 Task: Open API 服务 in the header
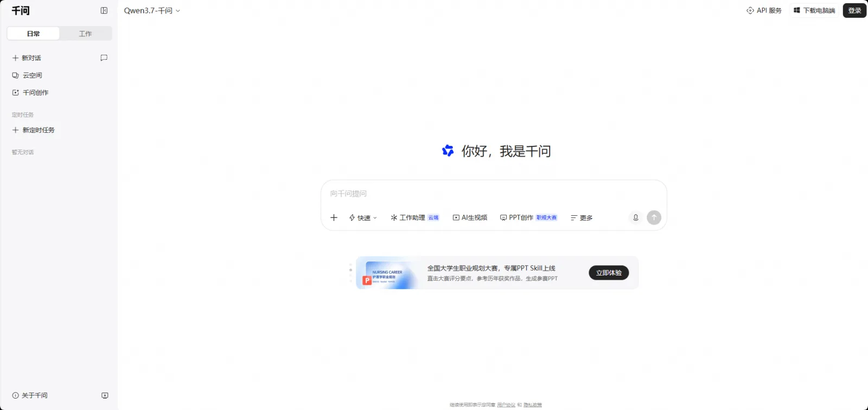tap(764, 10)
